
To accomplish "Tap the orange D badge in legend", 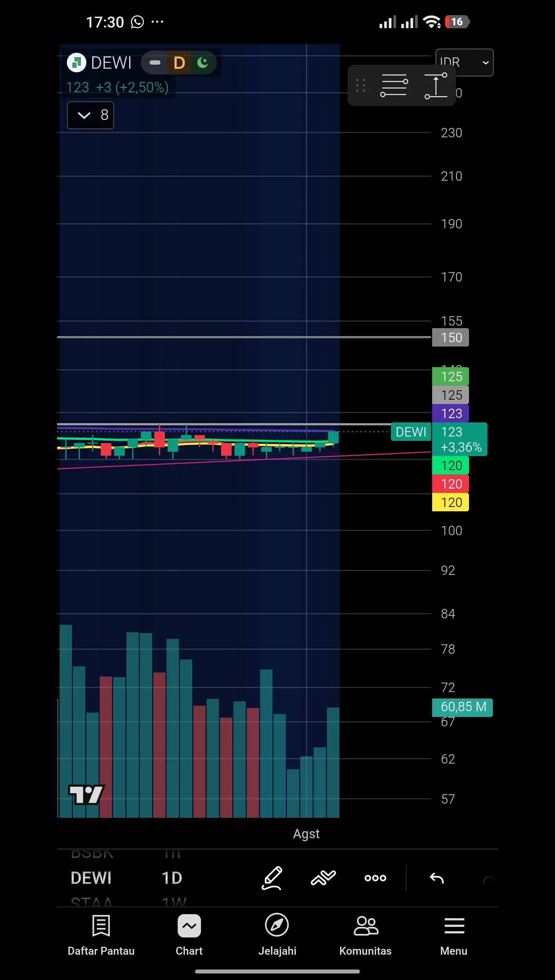I will coord(179,63).
